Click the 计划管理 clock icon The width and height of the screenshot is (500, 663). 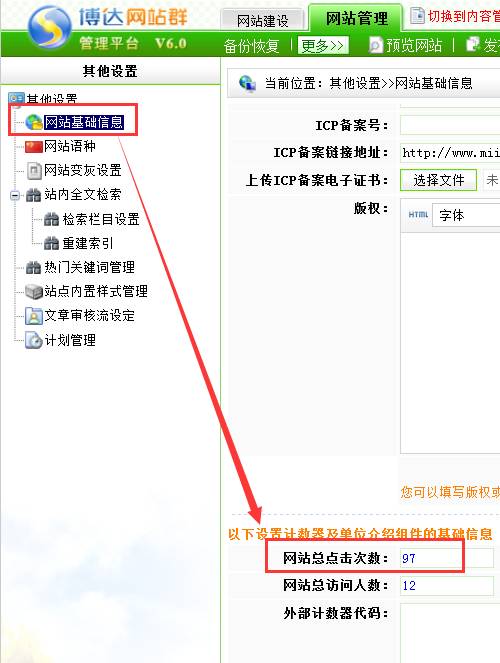point(34,340)
